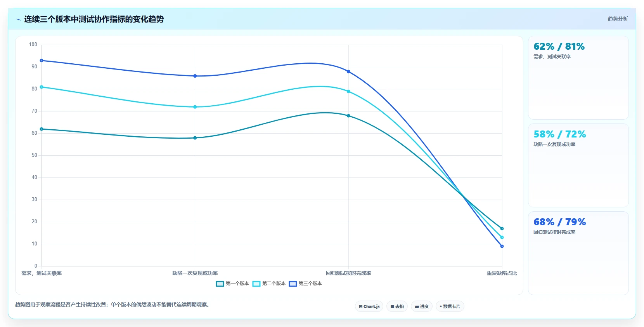This screenshot has height=327, width=644.
Task: Click third-version point at 重复缺陷占比
Action: (x=502, y=246)
